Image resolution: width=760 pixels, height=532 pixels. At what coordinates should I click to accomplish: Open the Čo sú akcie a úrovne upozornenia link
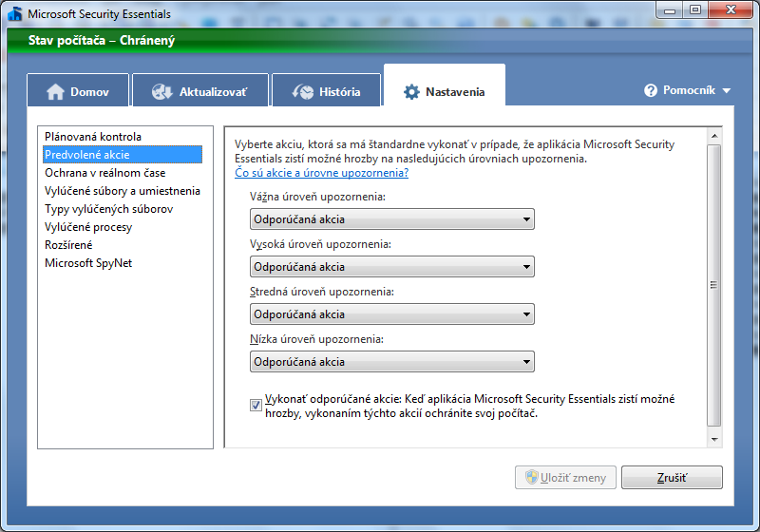(x=321, y=173)
